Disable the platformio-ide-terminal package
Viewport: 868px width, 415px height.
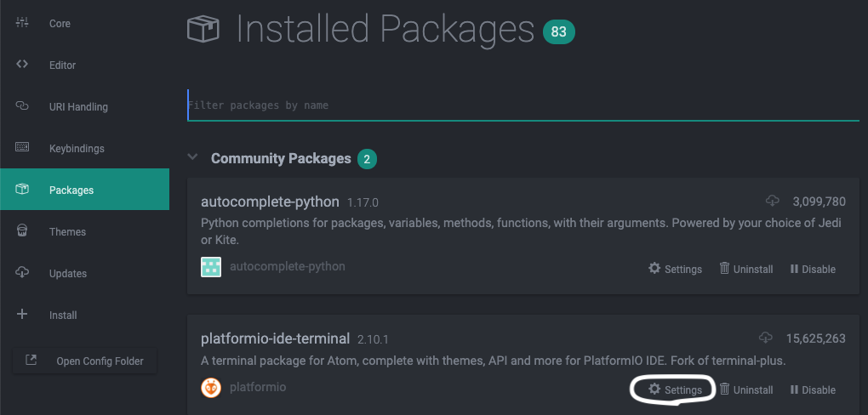point(814,389)
